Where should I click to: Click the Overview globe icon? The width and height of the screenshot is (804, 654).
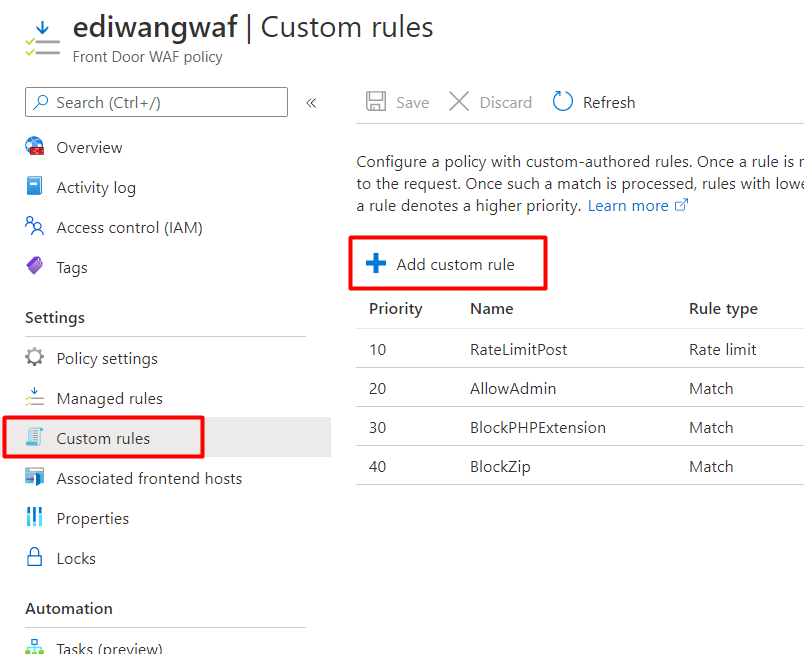click(x=34, y=146)
